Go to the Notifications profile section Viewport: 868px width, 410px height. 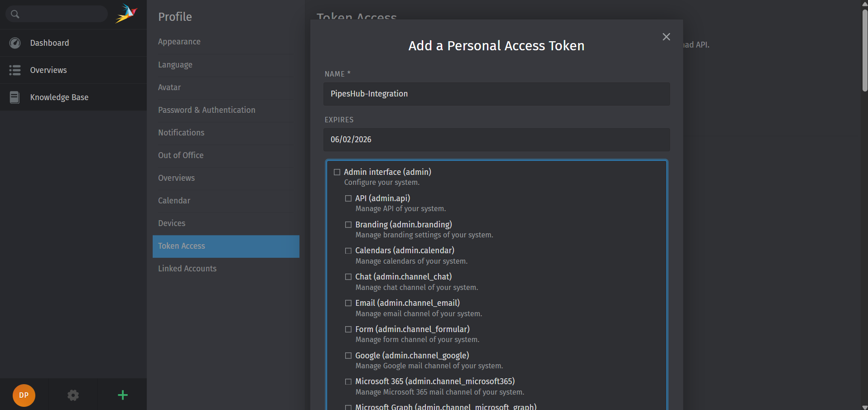tap(181, 133)
